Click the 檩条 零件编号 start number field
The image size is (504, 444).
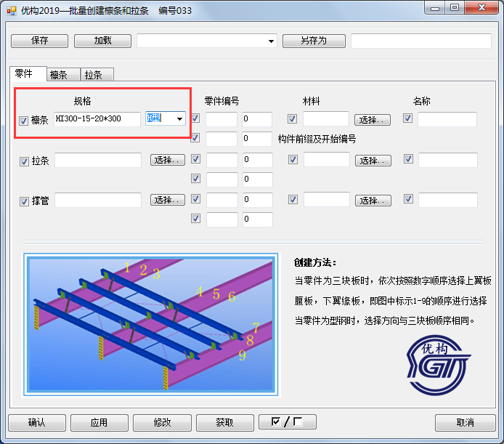click(257, 119)
